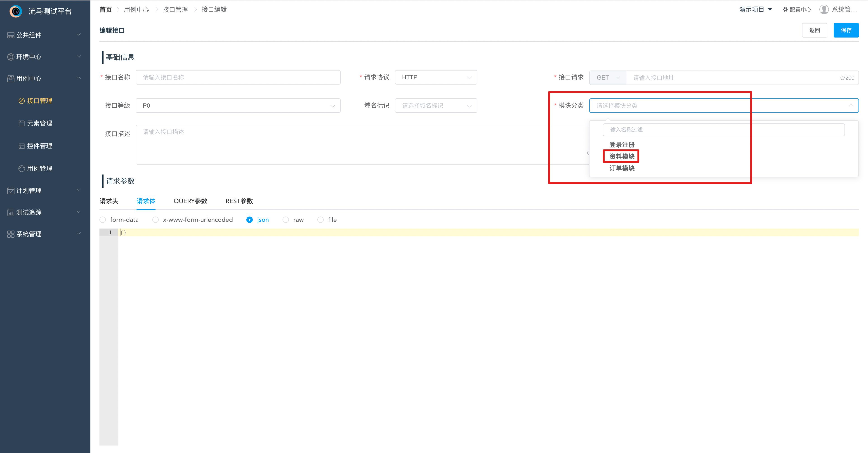868x453 pixels.
Task: Open the 演示项目 project switcher
Action: 755,9
